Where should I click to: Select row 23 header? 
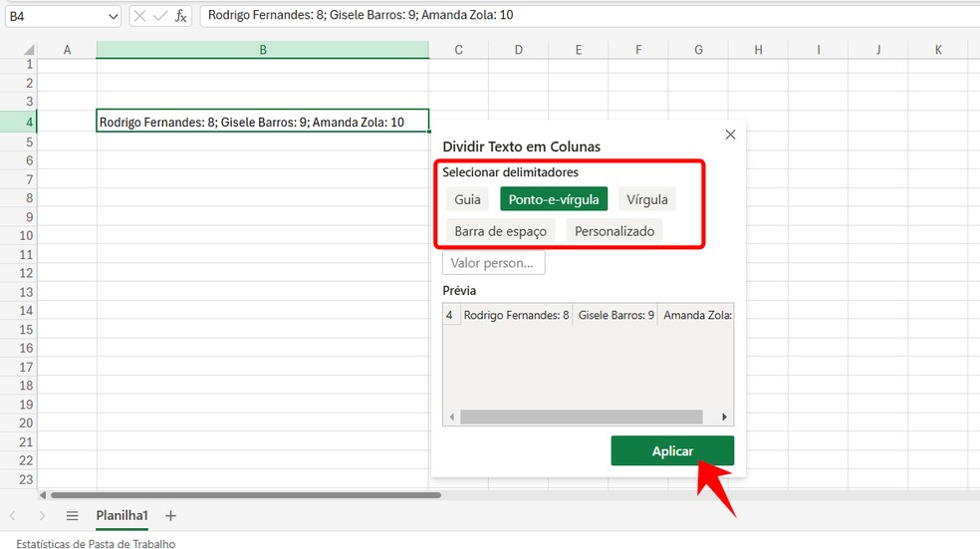[x=18, y=479]
